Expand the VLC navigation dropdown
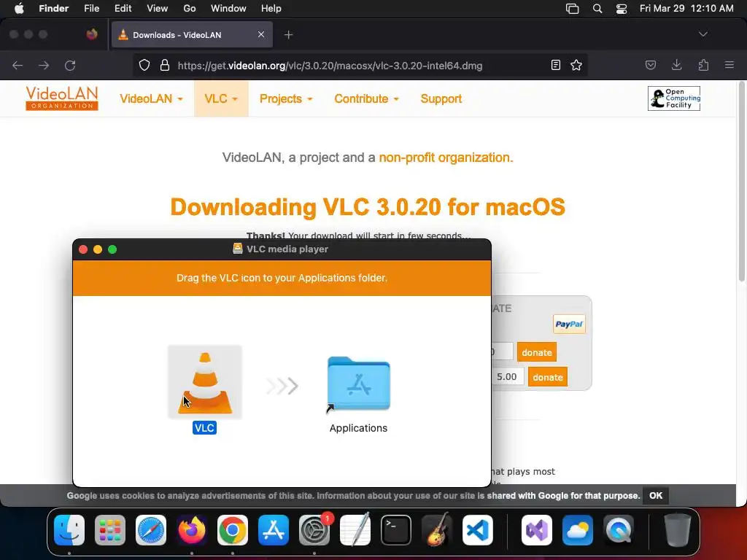 [x=221, y=98]
